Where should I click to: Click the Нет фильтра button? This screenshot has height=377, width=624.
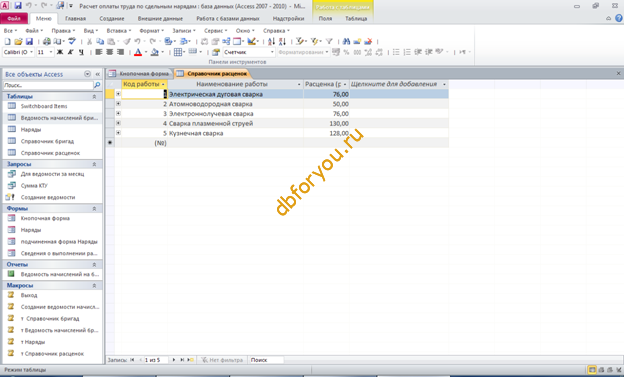click(x=222, y=360)
